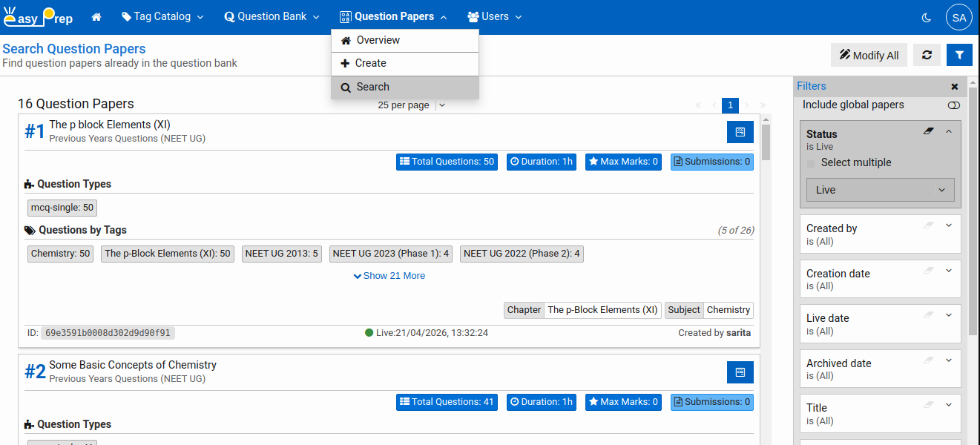Expand the Creation date filter

(x=948, y=271)
